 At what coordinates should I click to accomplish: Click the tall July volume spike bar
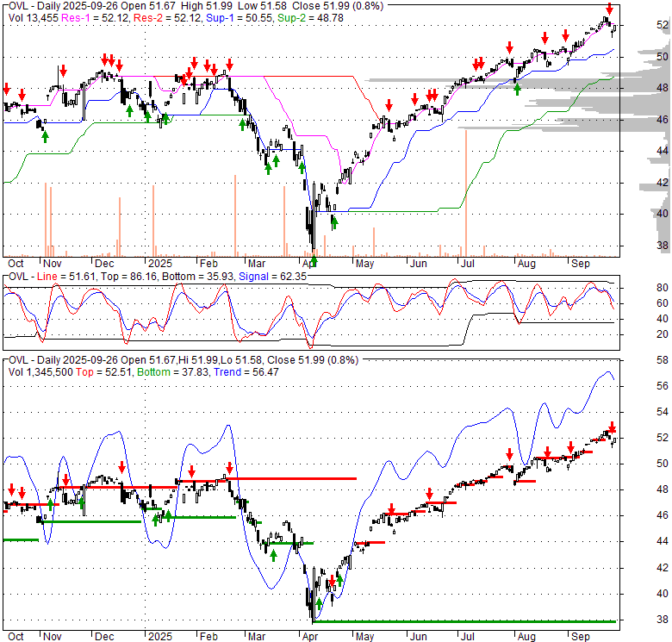[x=466, y=193]
